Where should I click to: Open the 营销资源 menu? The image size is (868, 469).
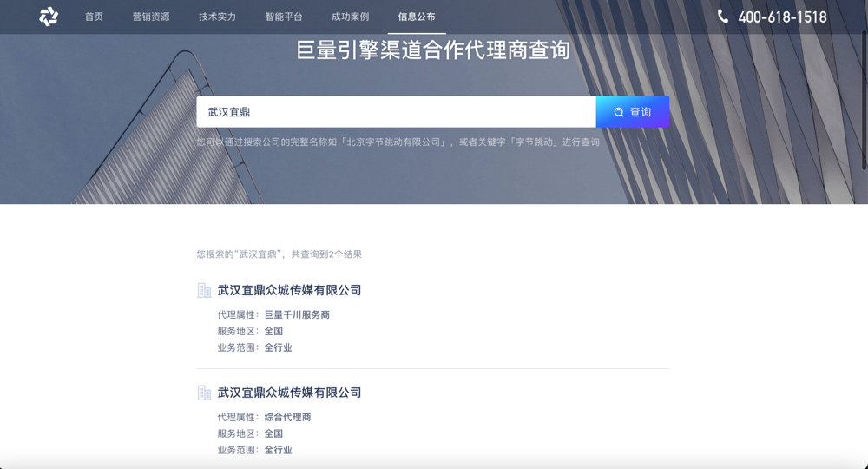click(x=151, y=17)
